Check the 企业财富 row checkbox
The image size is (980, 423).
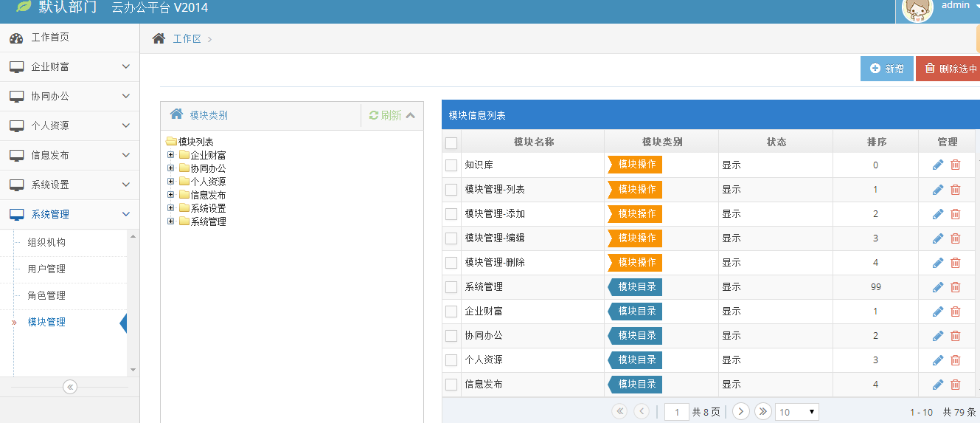451,312
